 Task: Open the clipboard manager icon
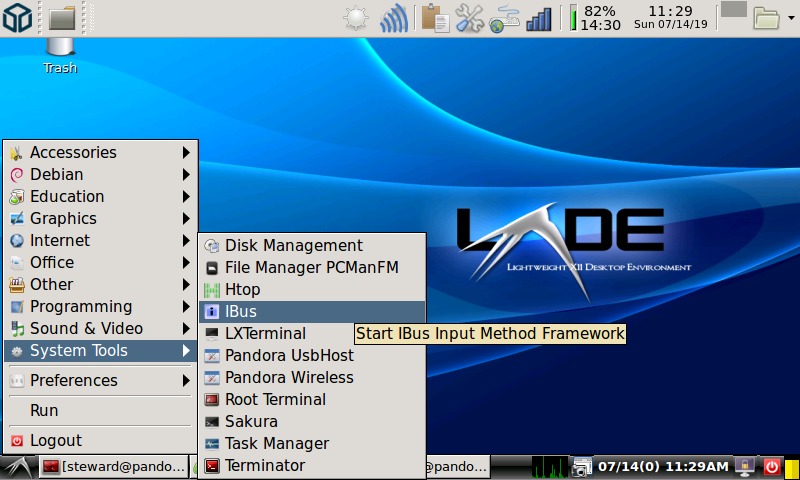click(x=435, y=18)
